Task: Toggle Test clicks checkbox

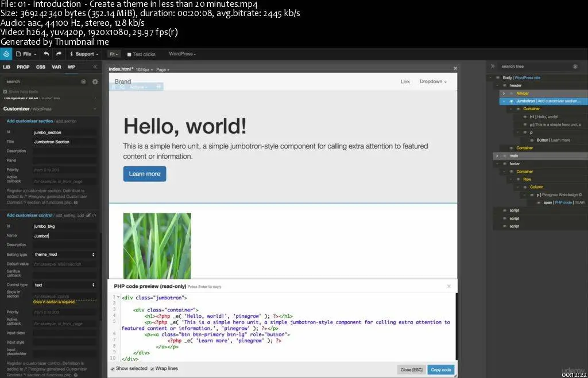Action: tap(129, 54)
